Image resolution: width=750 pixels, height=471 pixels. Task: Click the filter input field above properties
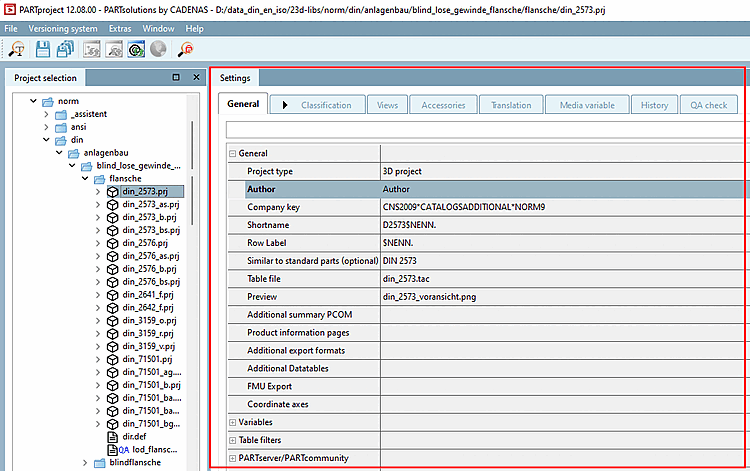pos(486,129)
